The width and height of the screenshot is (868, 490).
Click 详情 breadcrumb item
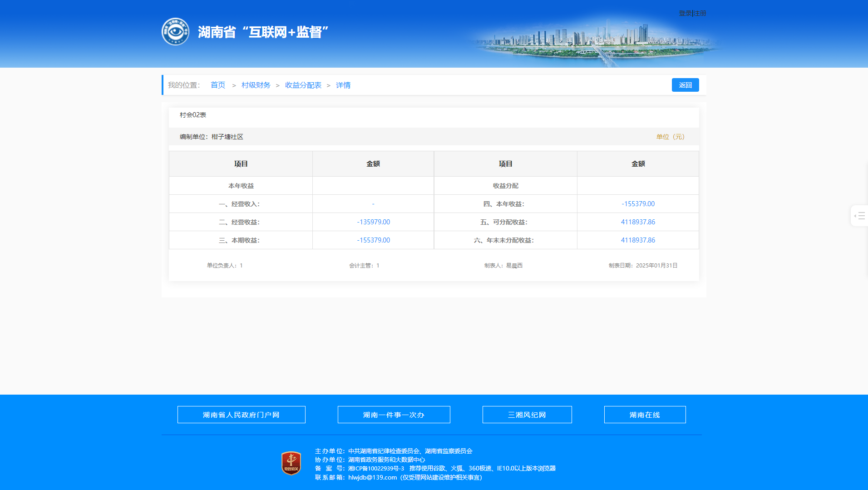pos(343,85)
